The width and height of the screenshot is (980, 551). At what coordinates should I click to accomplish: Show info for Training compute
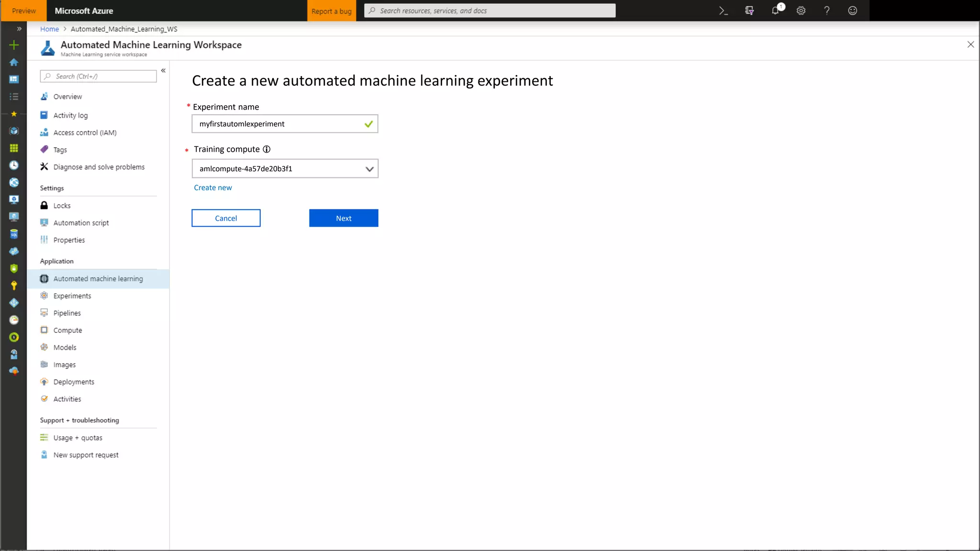pos(267,149)
